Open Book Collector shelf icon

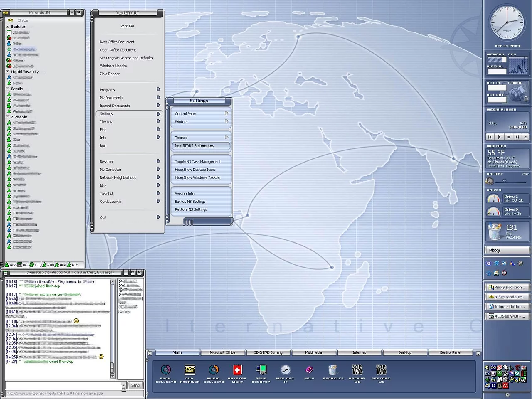point(166,370)
